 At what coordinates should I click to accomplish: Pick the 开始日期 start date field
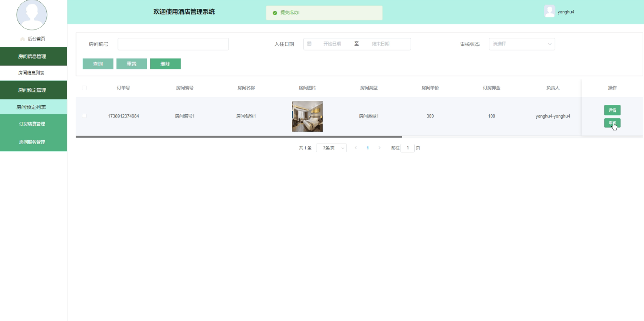click(332, 44)
